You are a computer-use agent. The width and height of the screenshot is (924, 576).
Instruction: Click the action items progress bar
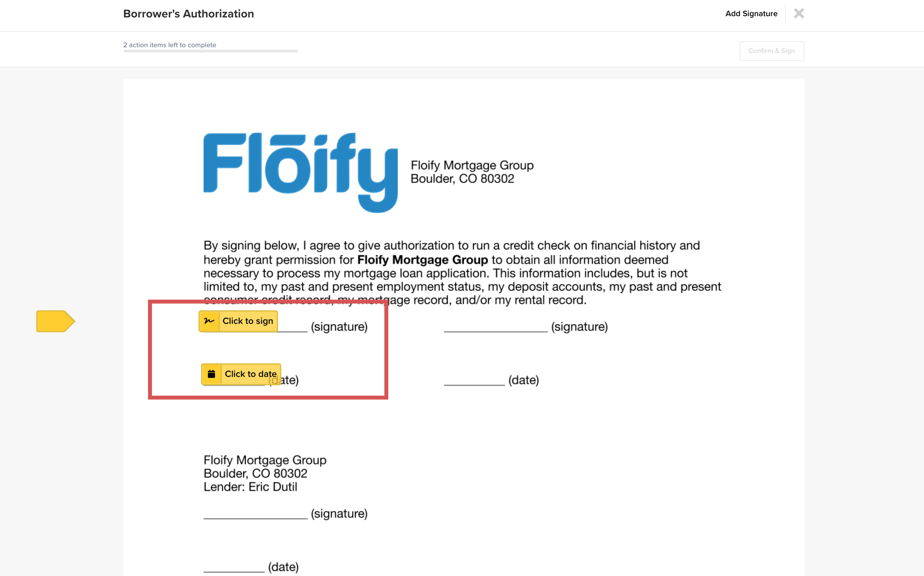[x=210, y=51]
